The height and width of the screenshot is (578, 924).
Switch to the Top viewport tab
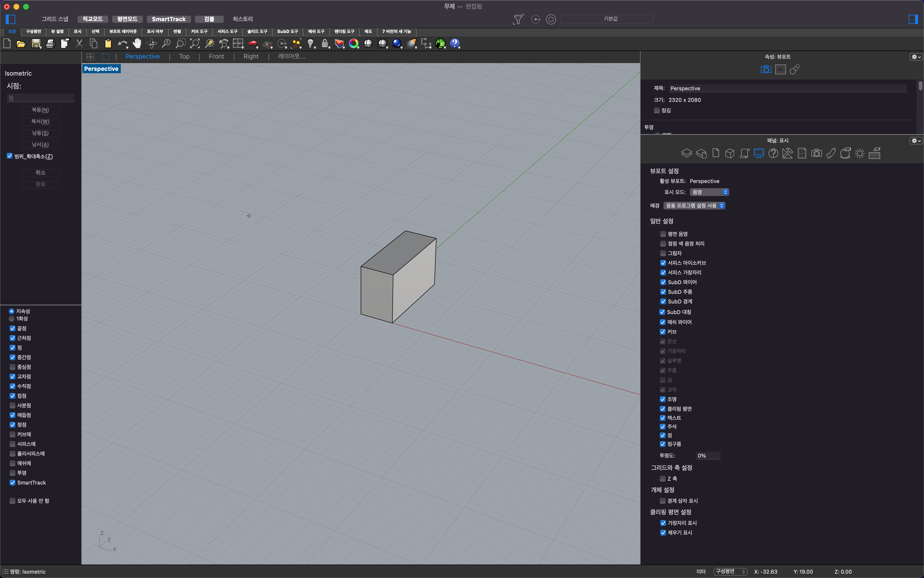point(184,57)
